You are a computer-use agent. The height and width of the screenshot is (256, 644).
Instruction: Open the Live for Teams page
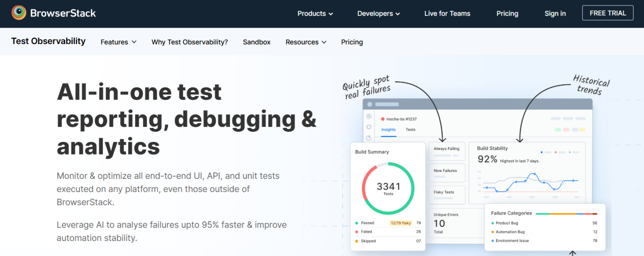[x=447, y=13]
